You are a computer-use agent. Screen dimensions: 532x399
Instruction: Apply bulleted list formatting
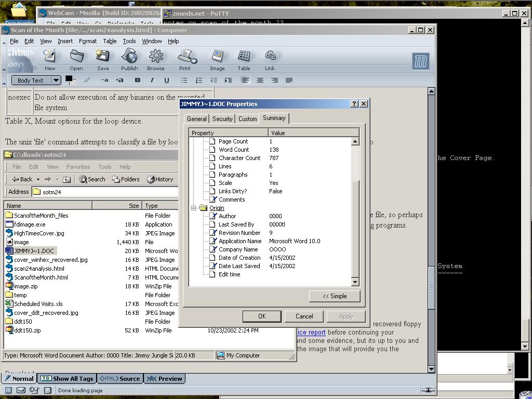[184, 81]
